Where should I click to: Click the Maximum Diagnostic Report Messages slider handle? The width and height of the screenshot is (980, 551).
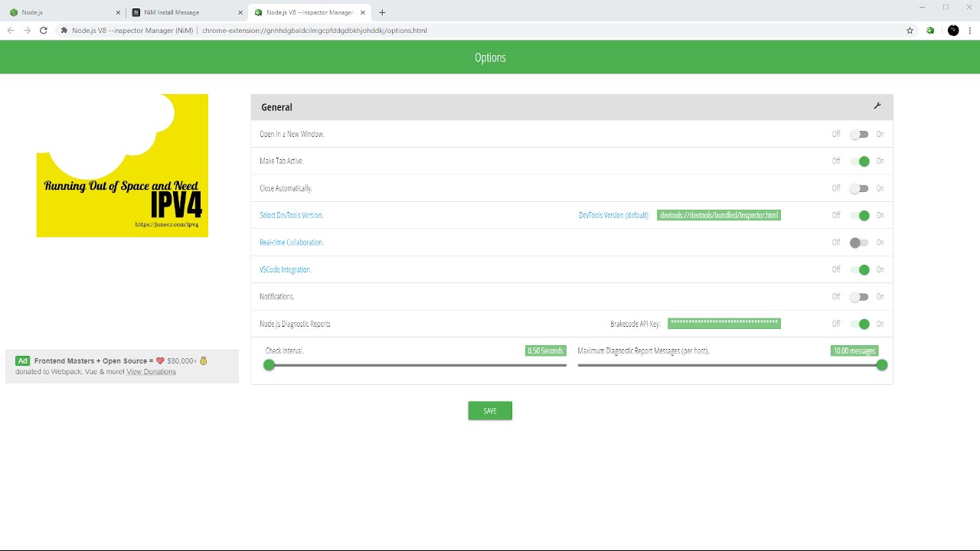point(882,365)
